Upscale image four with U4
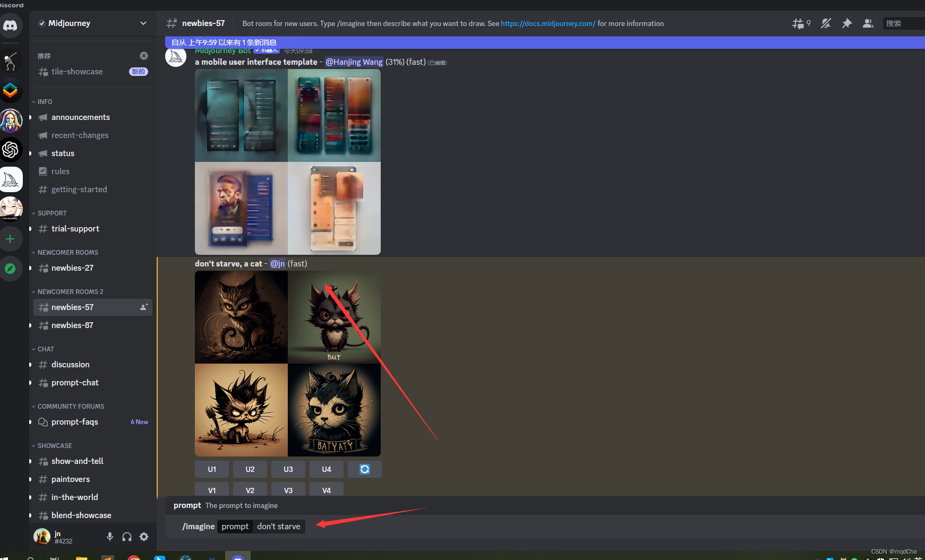The height and width of the screenshot is (560, 925). coord(327,469)
